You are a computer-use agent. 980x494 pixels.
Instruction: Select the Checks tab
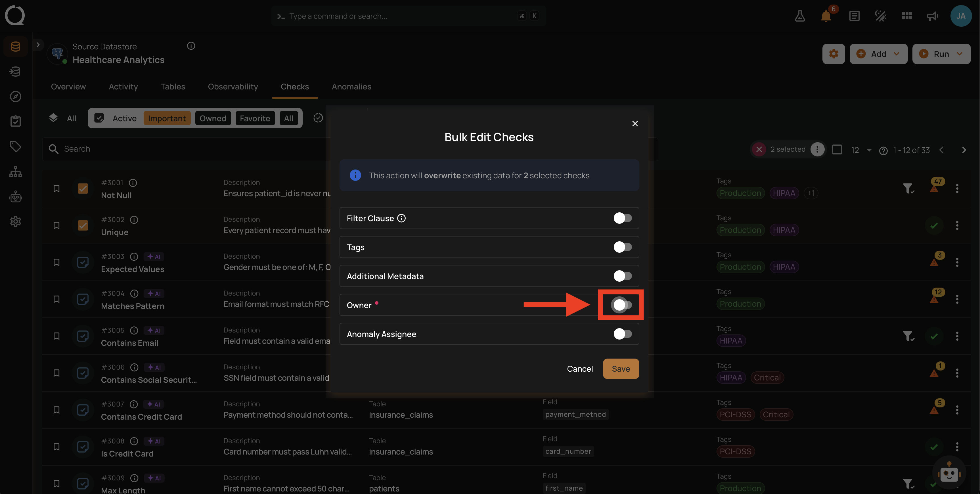point(295,87)
